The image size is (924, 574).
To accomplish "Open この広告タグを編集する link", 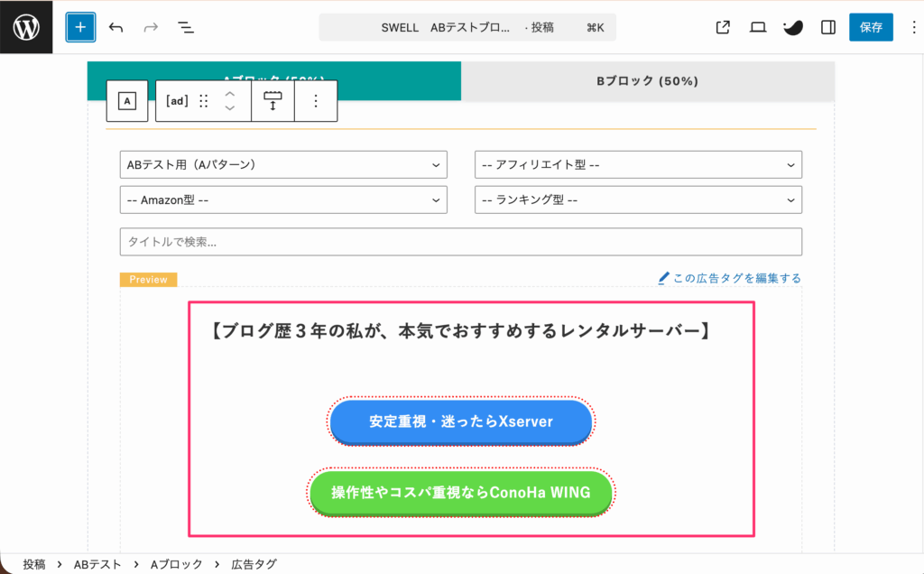I will 733,278.
